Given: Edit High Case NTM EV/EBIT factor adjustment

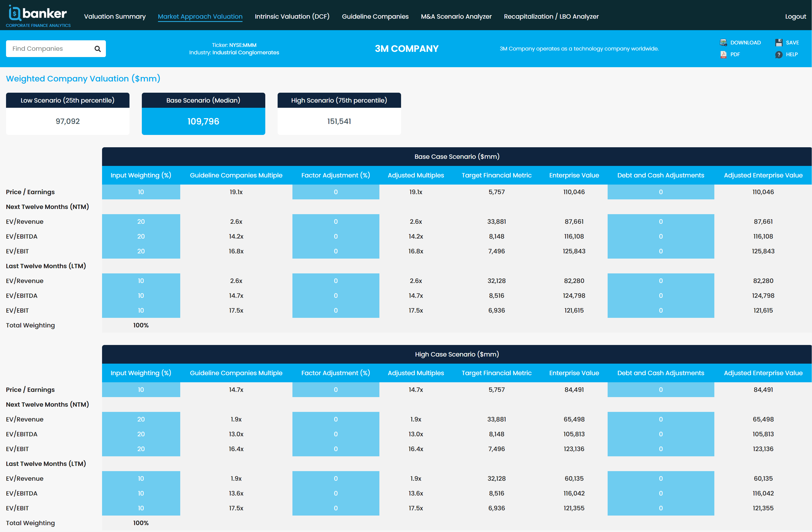Looking at the screenshot, I should [336, 449].
